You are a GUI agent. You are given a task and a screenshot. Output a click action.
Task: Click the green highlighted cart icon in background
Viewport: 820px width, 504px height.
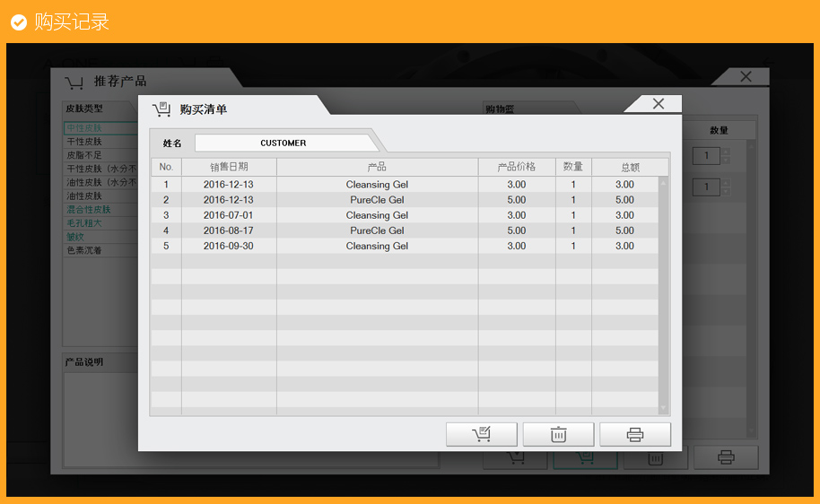pyautogui.click(x=585, y=458)
